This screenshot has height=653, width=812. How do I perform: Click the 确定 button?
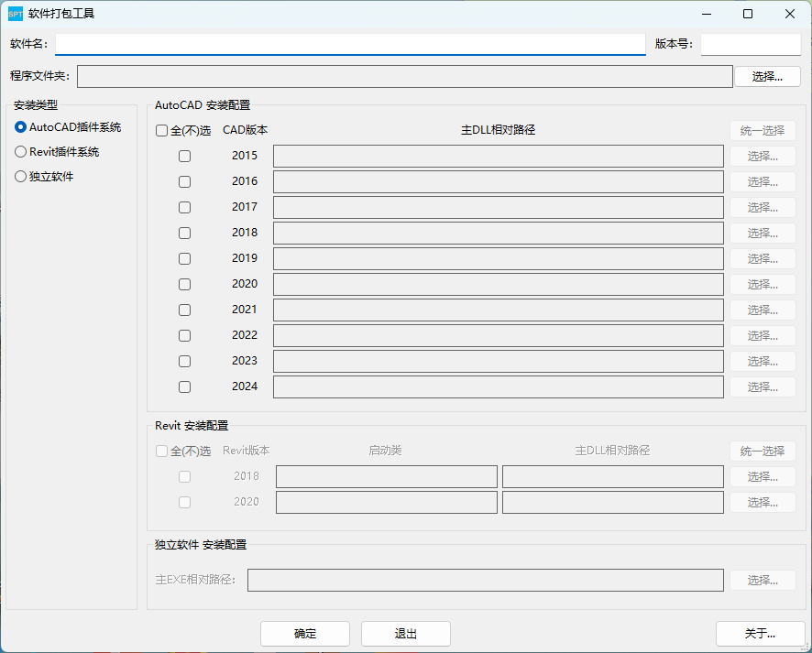coord(305,634)
